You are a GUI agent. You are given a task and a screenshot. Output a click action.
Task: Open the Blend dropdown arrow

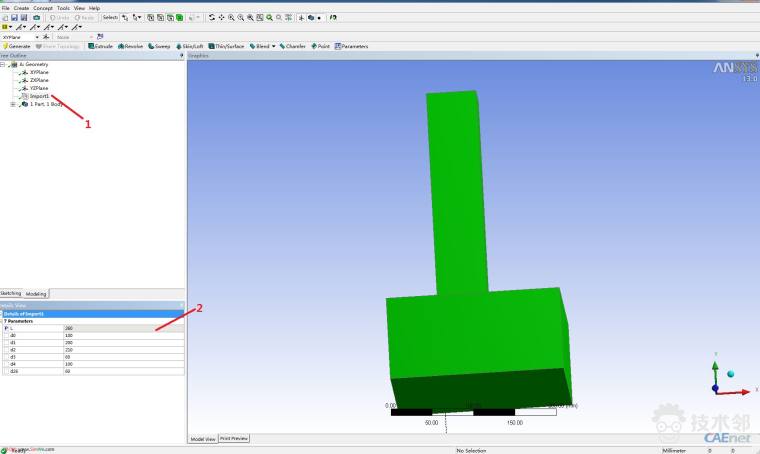(273, 46)
